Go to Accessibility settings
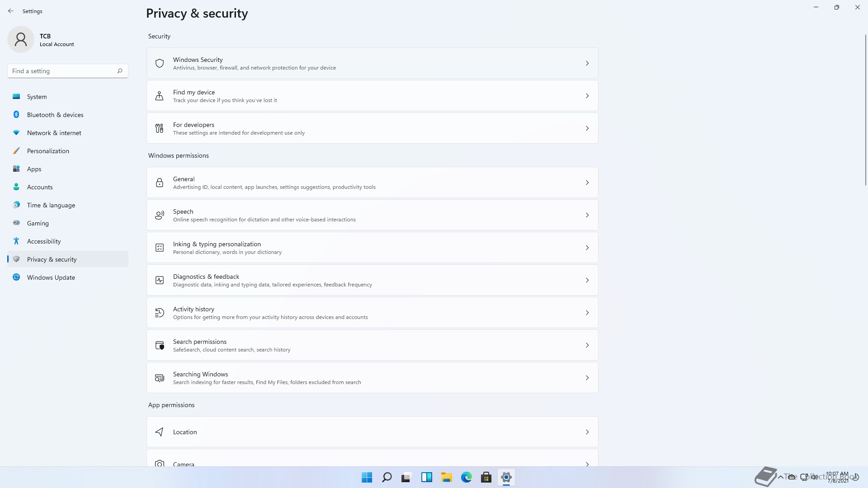Image resolution: width=868 pixels, height=488 pixels. click(x=68, y=241)
